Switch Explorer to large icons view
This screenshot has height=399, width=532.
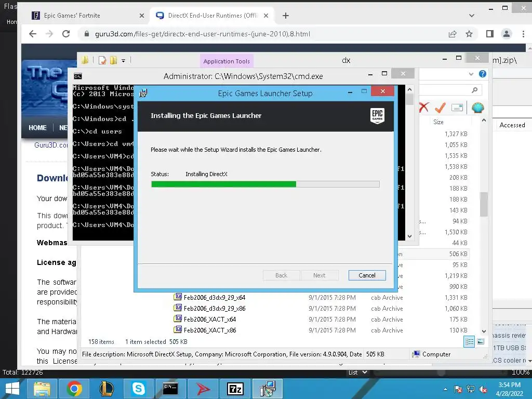coord(481,341)
